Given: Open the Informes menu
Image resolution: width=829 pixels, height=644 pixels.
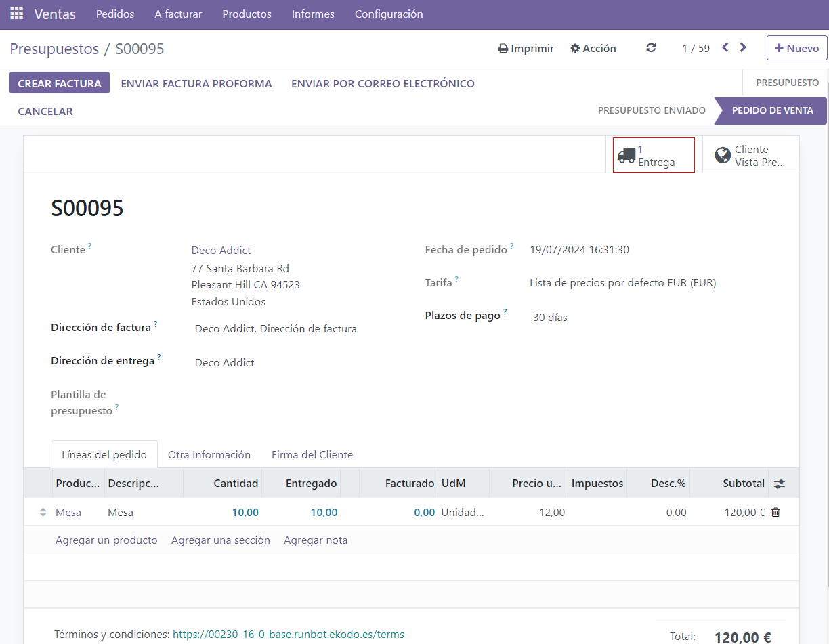Looking at the screenshot, I should pyautogui.click(x=313, y=14).
